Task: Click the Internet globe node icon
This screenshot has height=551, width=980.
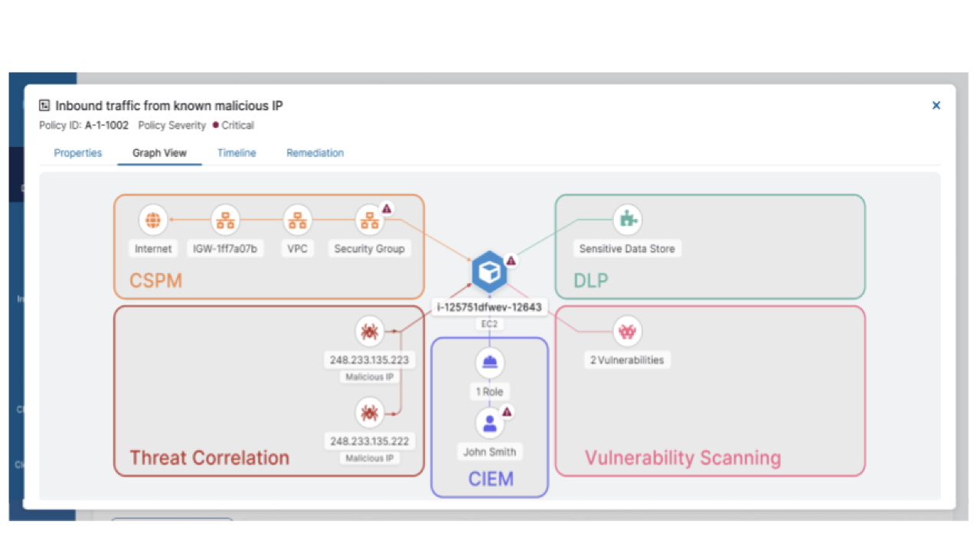Action: [153, 220]
